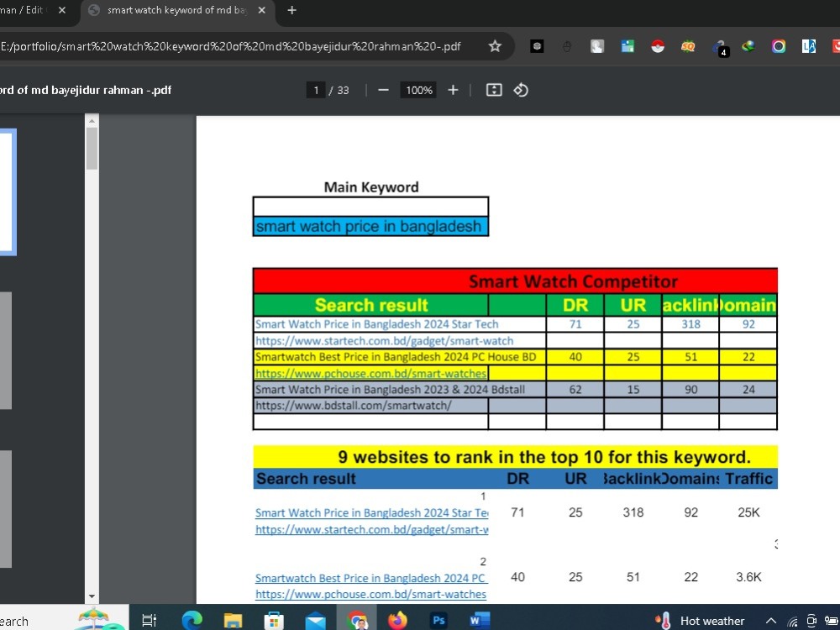Open the LA browser extension
This screenshot has height=630, width=840.
[809, 46]
